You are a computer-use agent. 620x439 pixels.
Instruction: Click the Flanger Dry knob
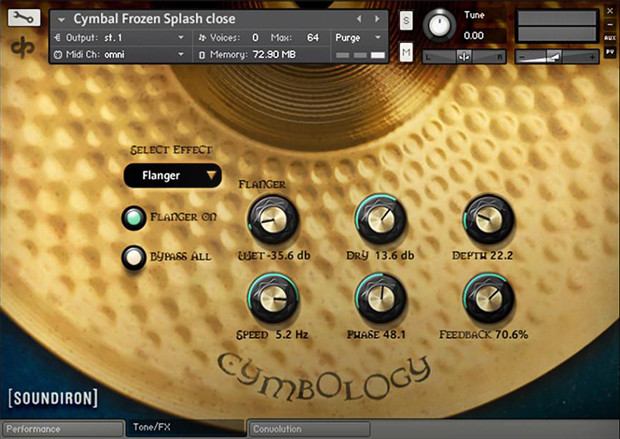(x=381, y=219)
